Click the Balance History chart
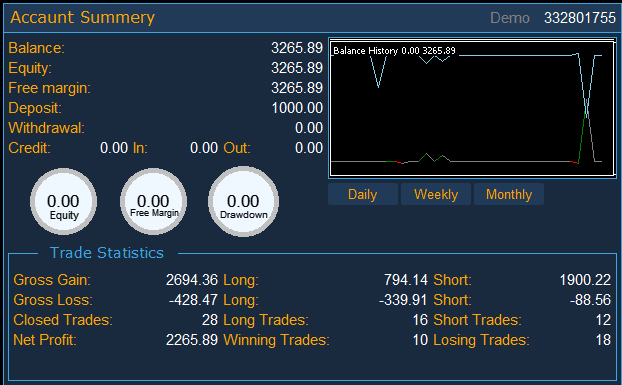The width and height of the screenshot is (622, 385). coord(472,108)
